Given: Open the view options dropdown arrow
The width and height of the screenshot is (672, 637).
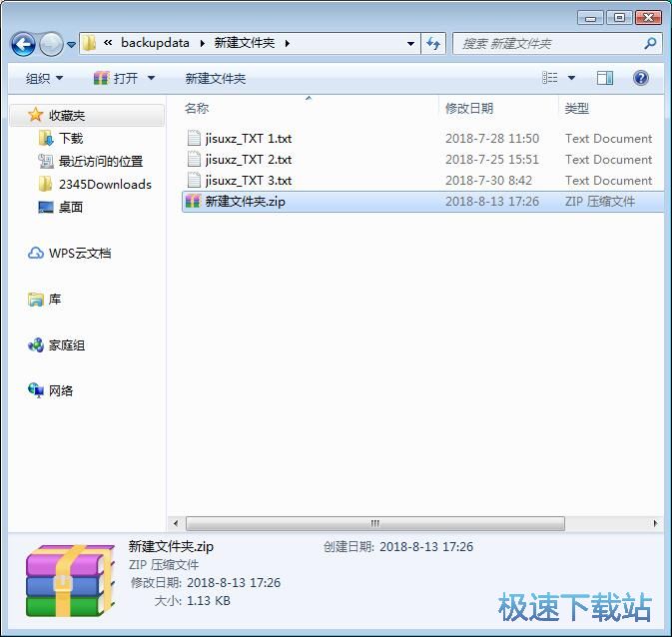Looking at the screenshot, I should click(x=571, y=78).
